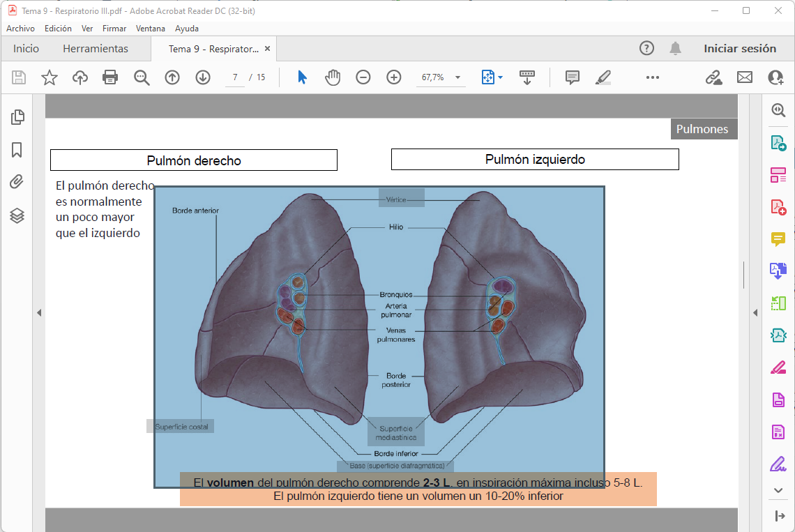
Task: Go to next page arrow
Action: (x=203, y=77)
